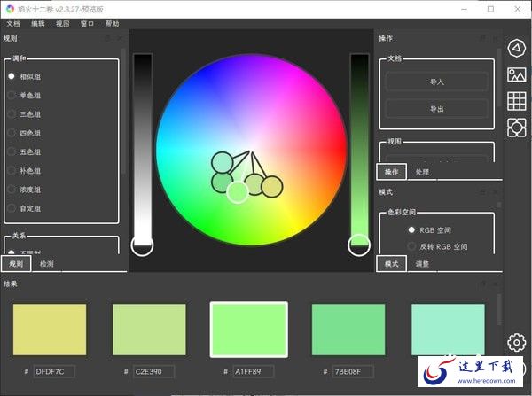
Task: Click the hex field showing 7BE08F
Action: click(x=348, y=372)
